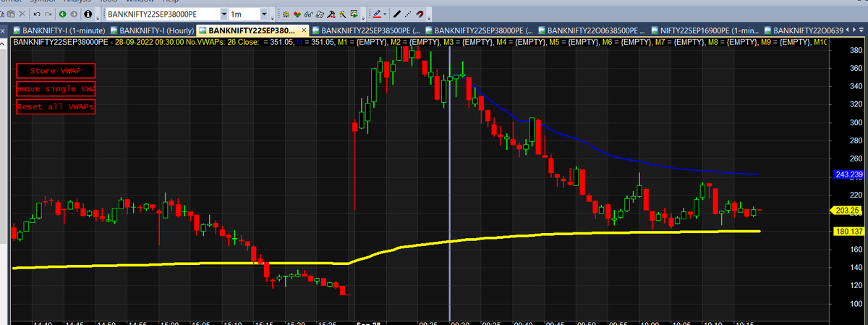Screen dimensions: 868x325
Task: Click the vertical lavender selection line
Action: click(450, 185)
